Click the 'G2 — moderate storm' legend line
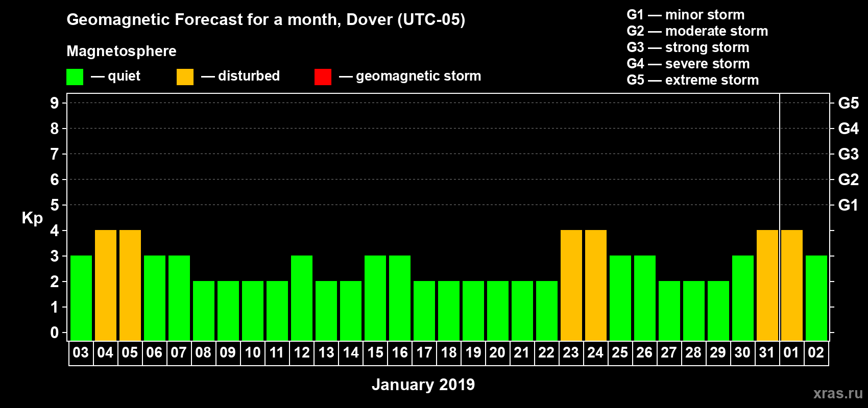 point(697,31)
